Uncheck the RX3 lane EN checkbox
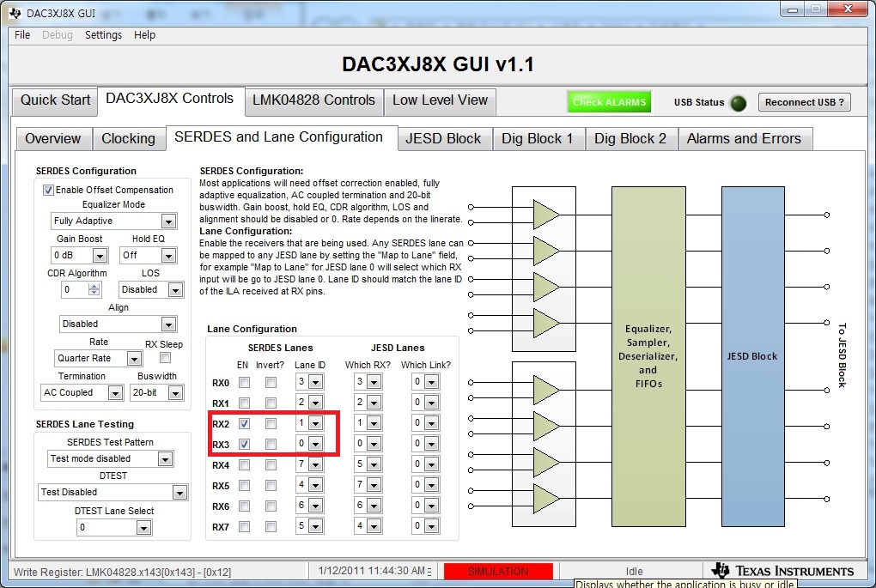Screen dimensions: 876x588 tap(244, 445)
